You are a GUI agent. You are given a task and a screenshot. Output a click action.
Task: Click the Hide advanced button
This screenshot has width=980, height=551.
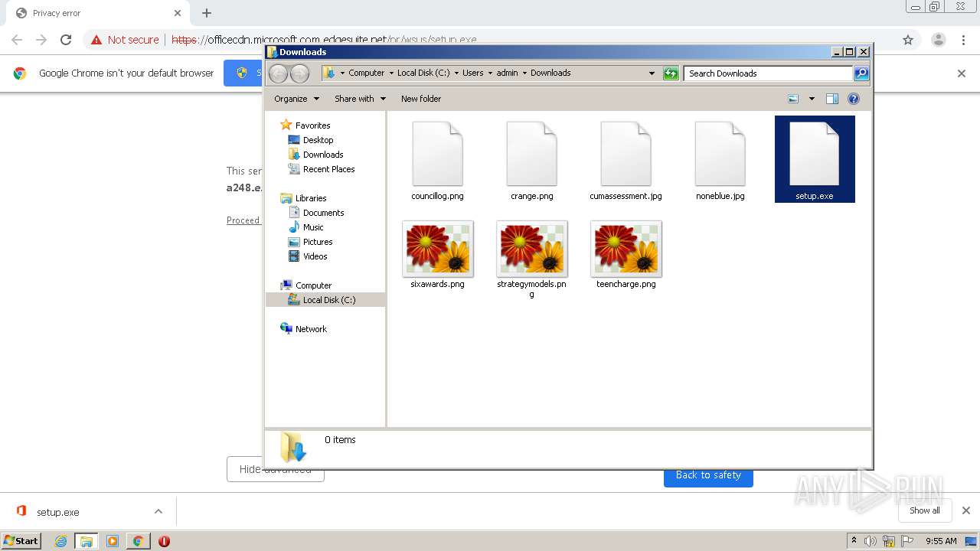click(x=275, y=469)
